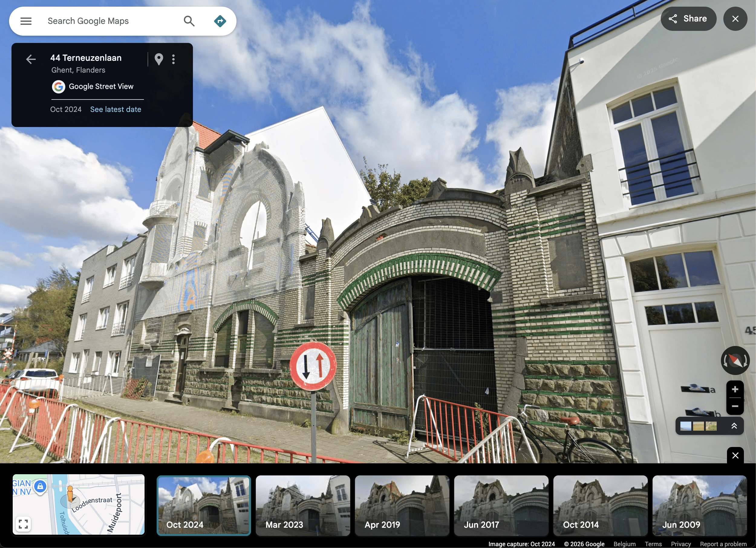Image resolution: width=756 pixels, height=548 pixels.
Task: Open the Report a problem link
Action: (723, 544)
